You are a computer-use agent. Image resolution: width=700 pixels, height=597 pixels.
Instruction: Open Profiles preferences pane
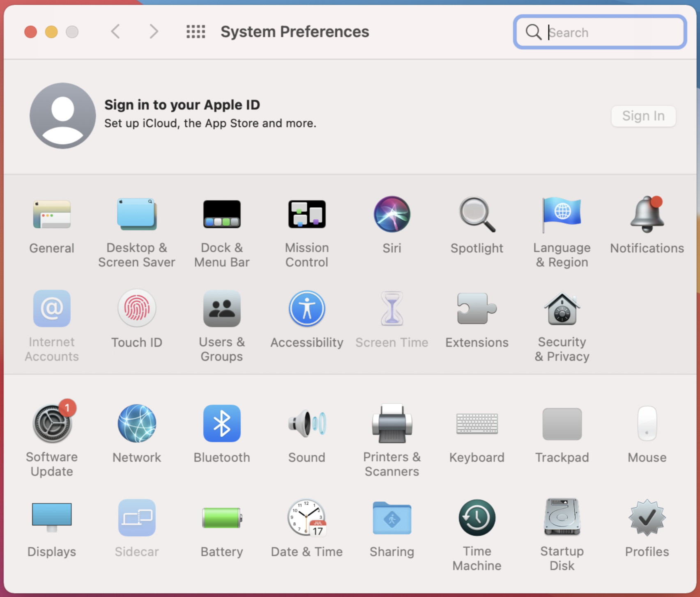pos(647,517)
